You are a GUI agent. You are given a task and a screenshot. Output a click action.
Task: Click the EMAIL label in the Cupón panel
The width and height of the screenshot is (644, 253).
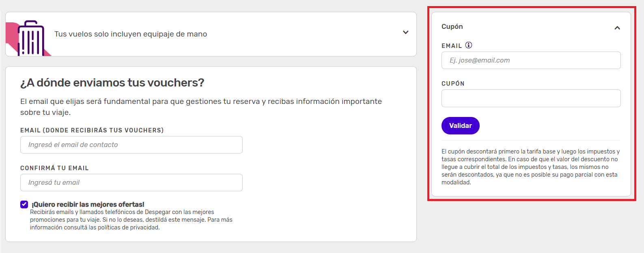[x=452, y=46]
